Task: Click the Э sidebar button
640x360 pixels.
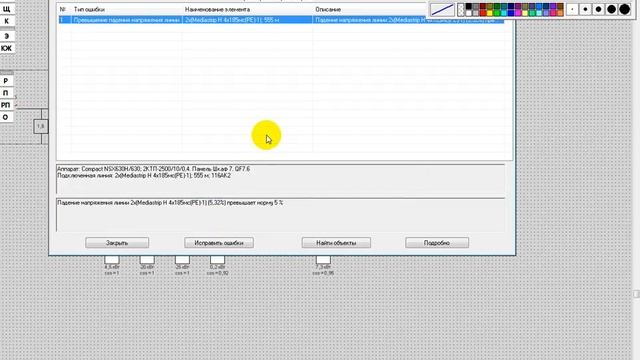Action: click(7, 36)
